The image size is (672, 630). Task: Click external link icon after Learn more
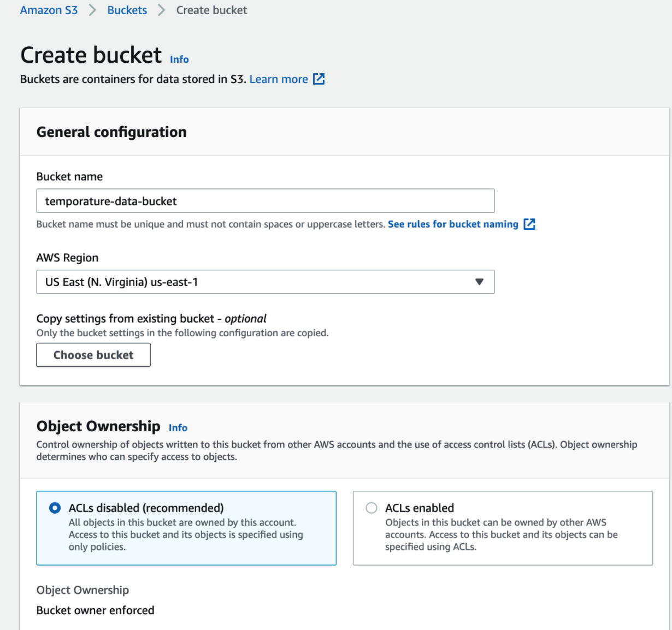tap(319, 79)
